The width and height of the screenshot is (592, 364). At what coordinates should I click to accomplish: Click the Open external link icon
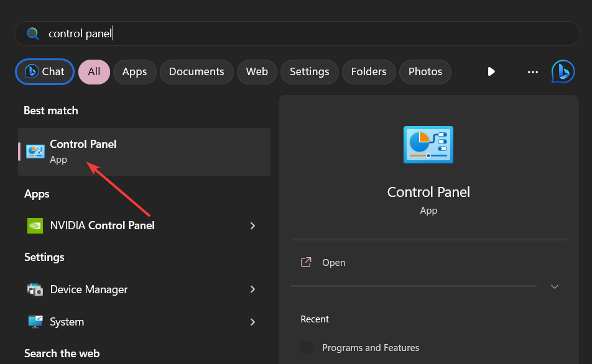306,262
